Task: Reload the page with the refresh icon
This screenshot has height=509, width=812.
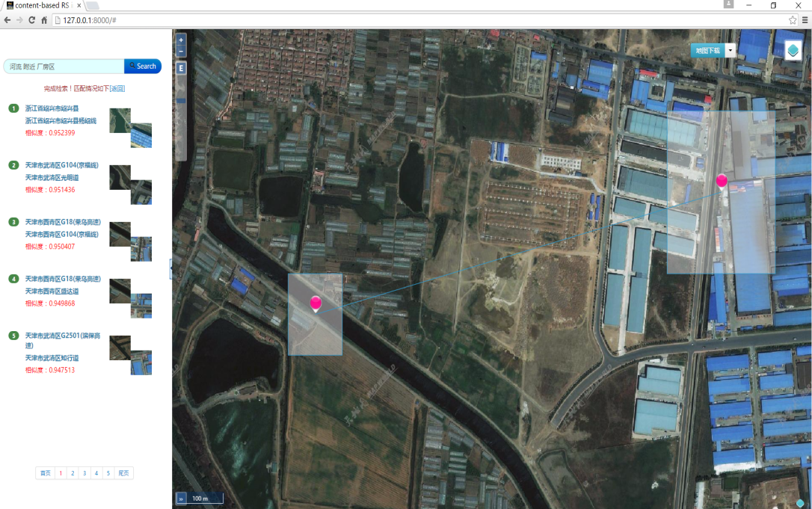Action: pyautogui.click(x=32, y=20)
